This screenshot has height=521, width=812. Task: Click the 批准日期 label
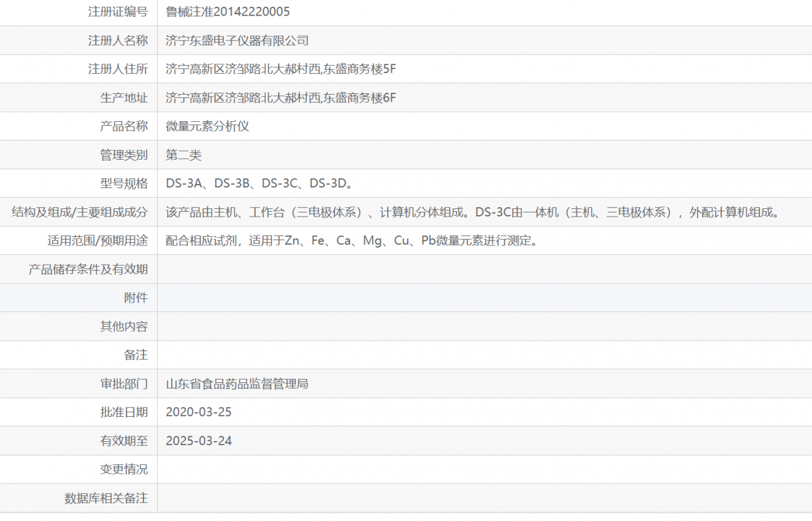coord(124,412)
